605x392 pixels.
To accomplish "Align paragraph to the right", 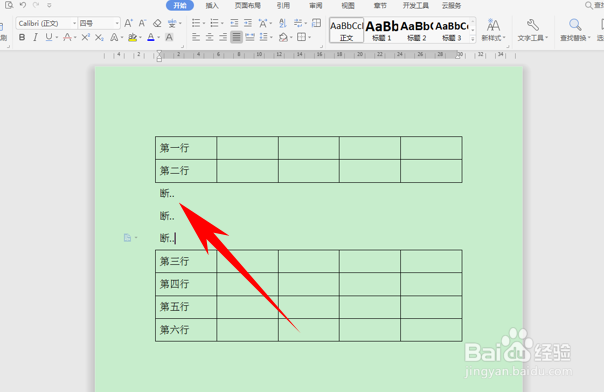I will coord(223,37).
